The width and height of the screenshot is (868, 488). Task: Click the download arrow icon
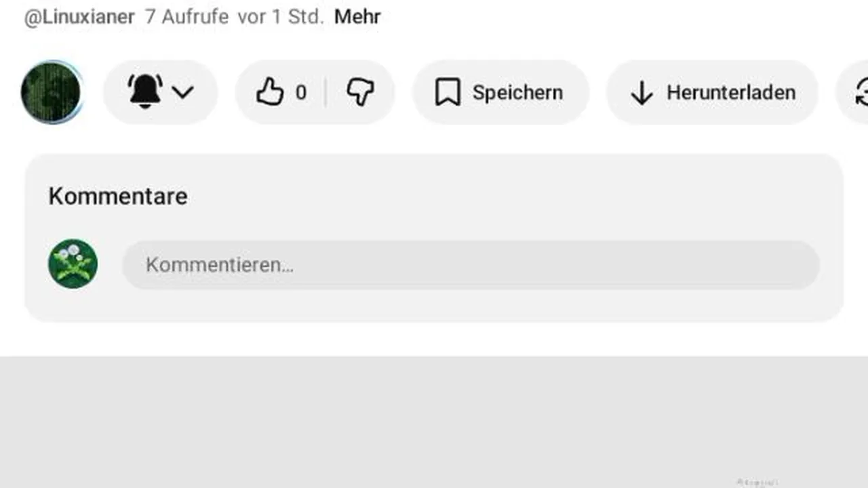point(642,93)
